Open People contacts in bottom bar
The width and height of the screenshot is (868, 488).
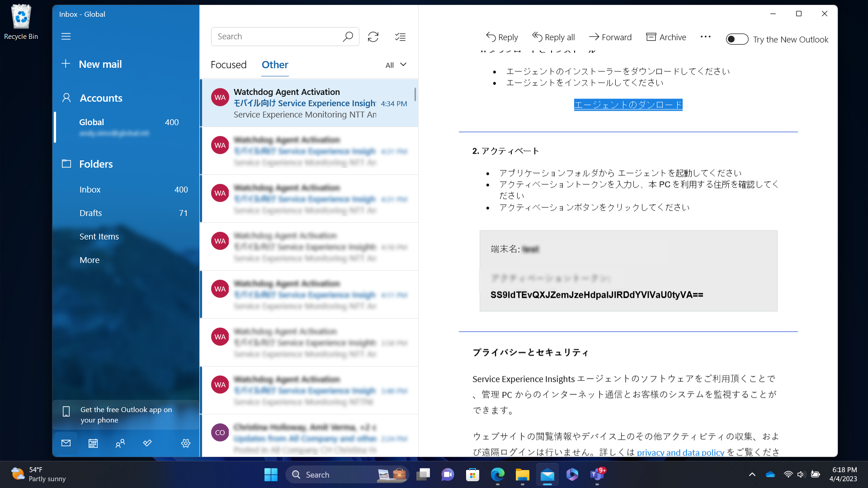[x=120, y=443]
